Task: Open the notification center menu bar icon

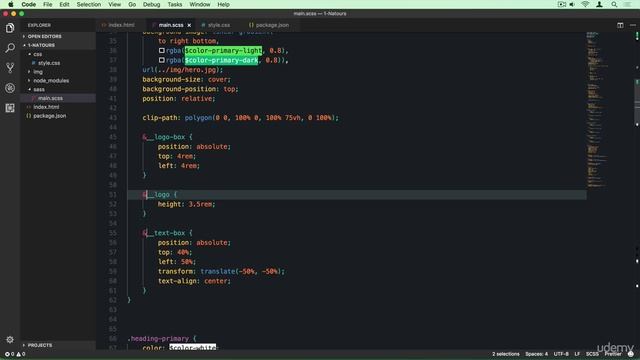Action: tap(627, 4)
